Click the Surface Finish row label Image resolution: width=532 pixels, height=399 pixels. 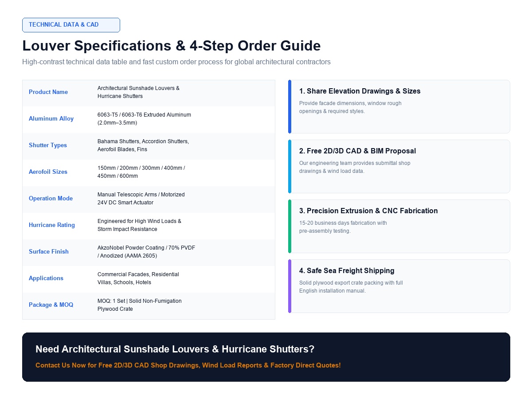49,252
